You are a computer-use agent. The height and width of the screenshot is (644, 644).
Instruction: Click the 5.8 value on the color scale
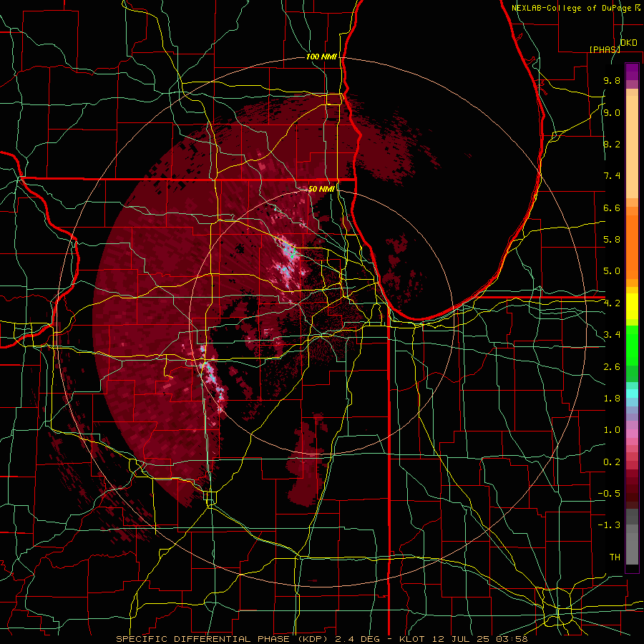[612, 240]
